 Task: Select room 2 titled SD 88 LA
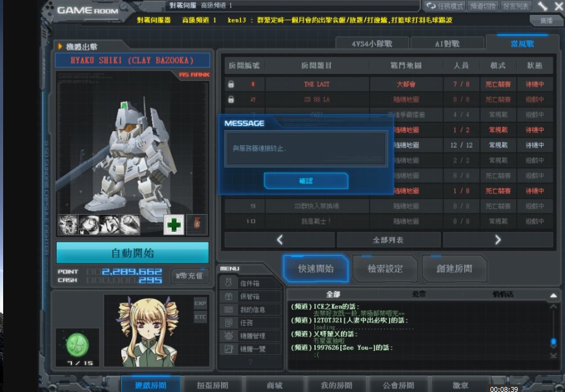click(388, 100)
